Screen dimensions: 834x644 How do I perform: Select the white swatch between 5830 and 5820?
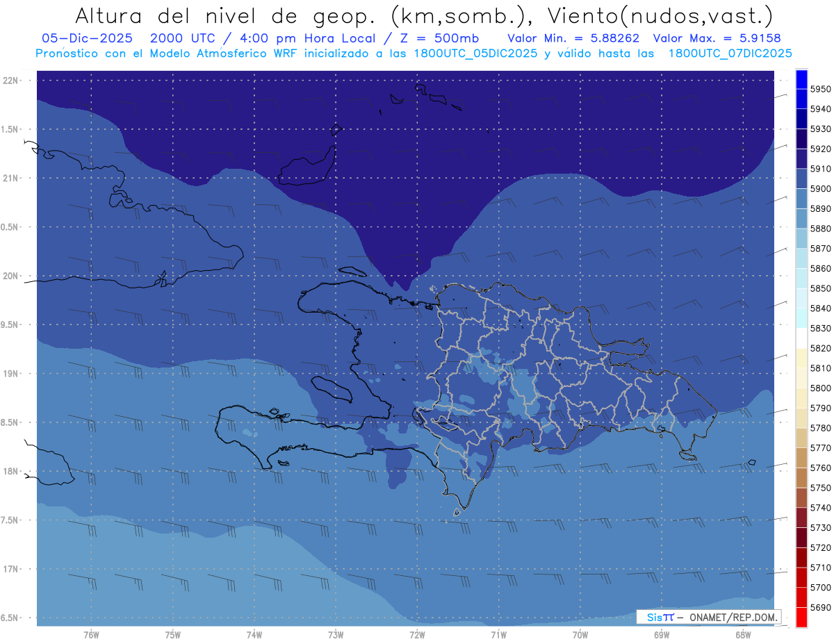tap(801, 338)
